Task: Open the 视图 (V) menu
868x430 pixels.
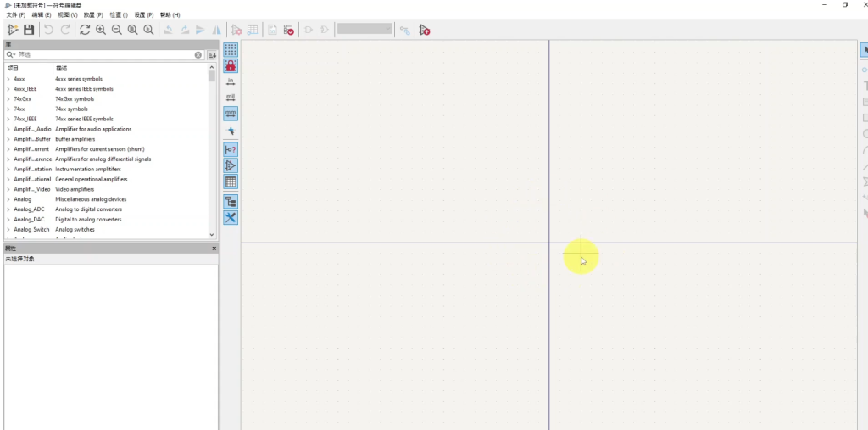Action: tap(68, 15)
